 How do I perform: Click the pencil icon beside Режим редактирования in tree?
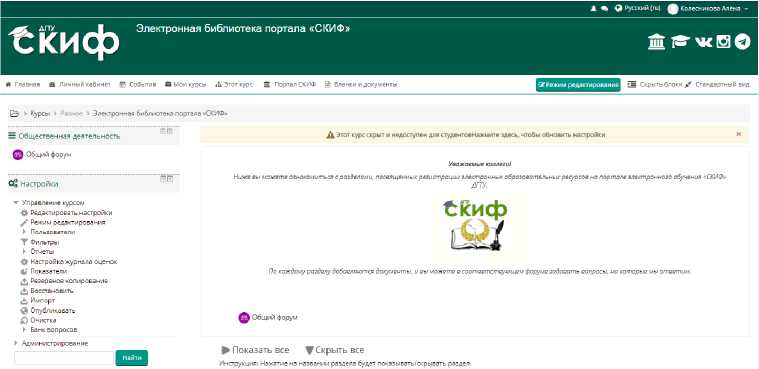(x=24, y=222)
